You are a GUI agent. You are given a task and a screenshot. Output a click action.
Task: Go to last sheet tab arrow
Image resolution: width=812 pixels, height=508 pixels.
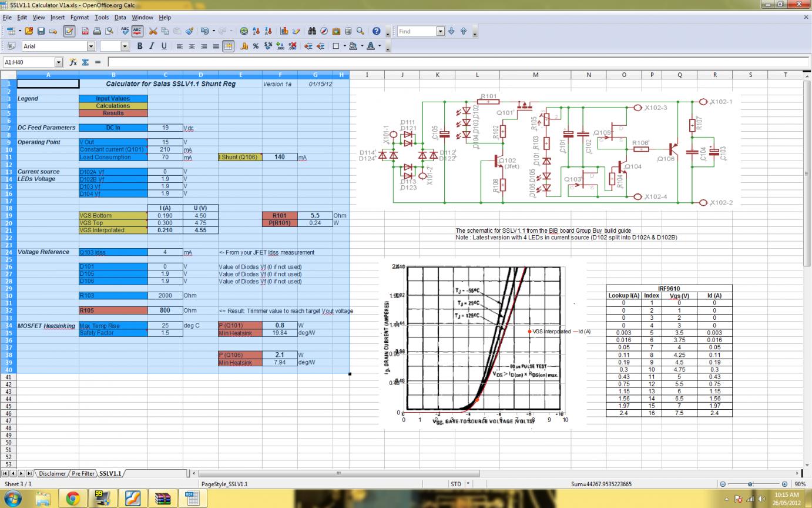[29, 473]
